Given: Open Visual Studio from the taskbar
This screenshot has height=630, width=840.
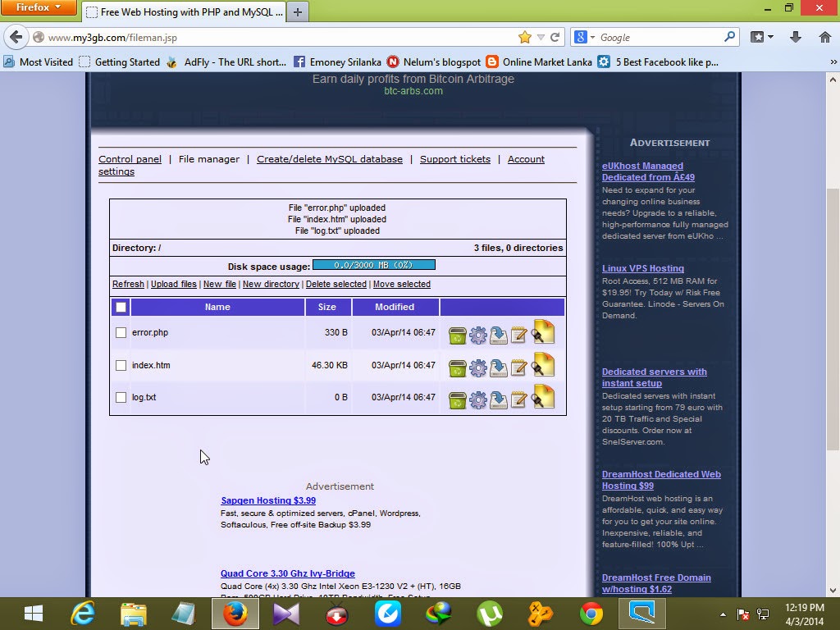Looking at the screenshot, I should (x=286, y=614).
